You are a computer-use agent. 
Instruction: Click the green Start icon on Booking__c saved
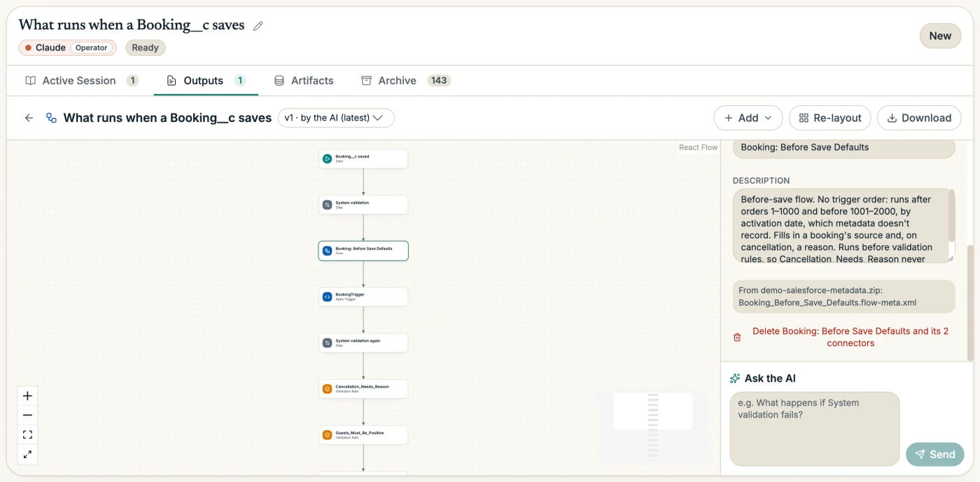click(x=327, y=159)
